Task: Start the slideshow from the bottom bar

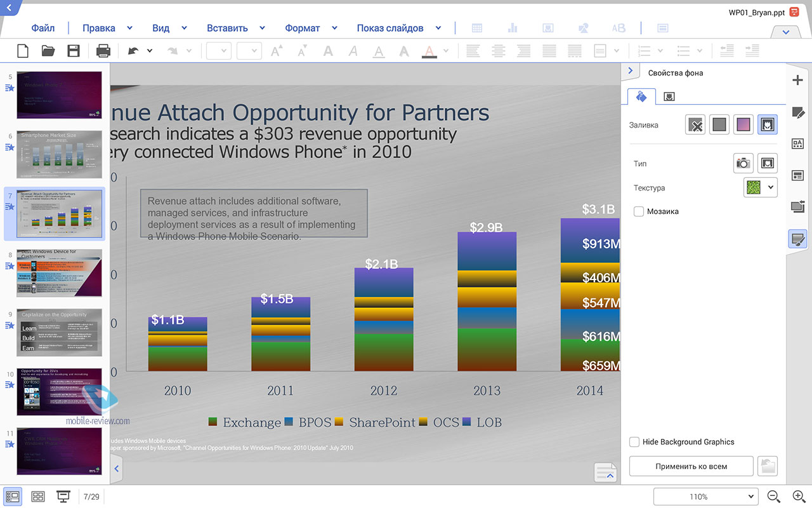Action: point(63,497)
